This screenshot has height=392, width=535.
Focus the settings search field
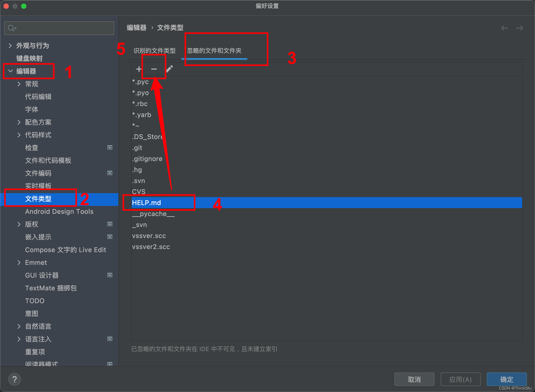tap(62, 28)
